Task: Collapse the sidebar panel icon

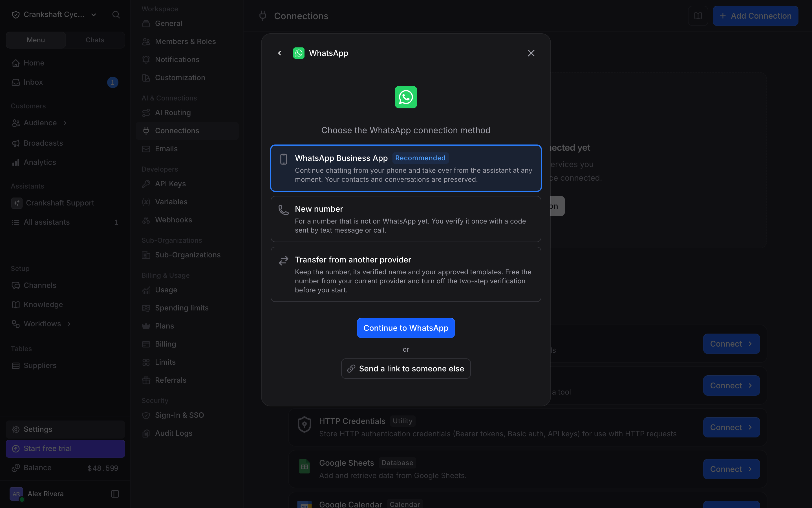Action: [115, 494]
